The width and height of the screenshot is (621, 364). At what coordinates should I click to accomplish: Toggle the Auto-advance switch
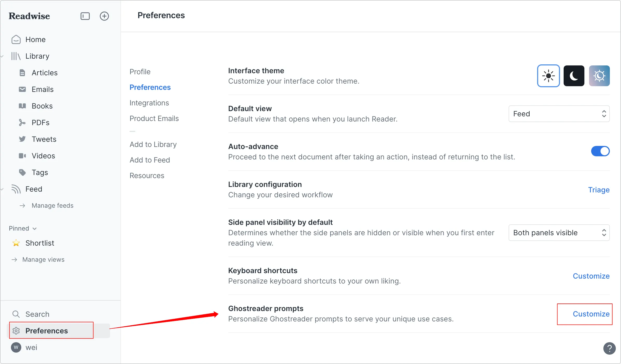tap(600, 151)
